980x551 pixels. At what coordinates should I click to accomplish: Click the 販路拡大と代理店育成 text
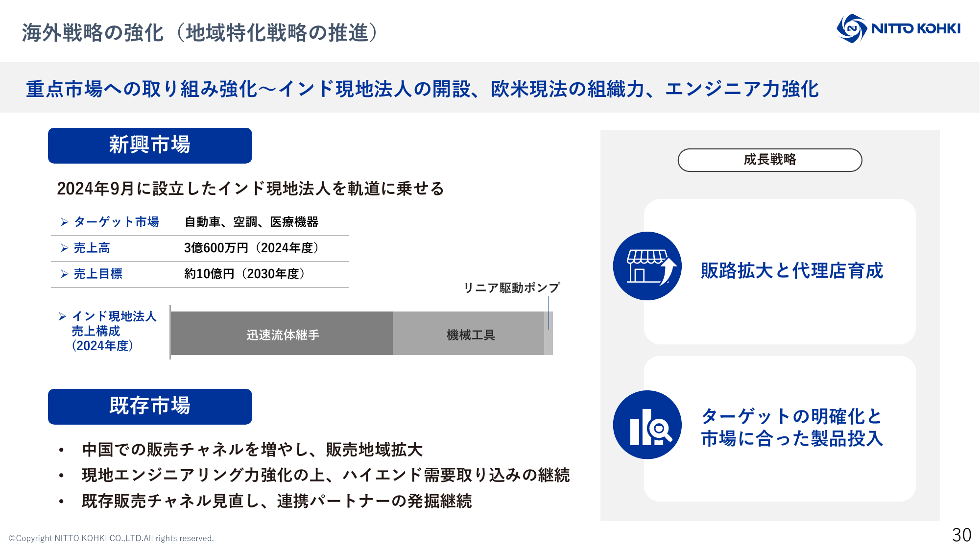pos(791,271)
